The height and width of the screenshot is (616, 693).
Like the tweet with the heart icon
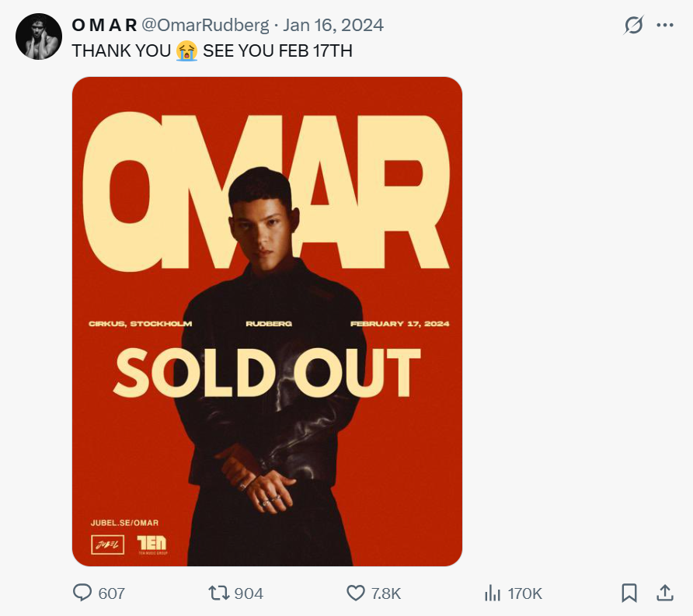(355, 593)
